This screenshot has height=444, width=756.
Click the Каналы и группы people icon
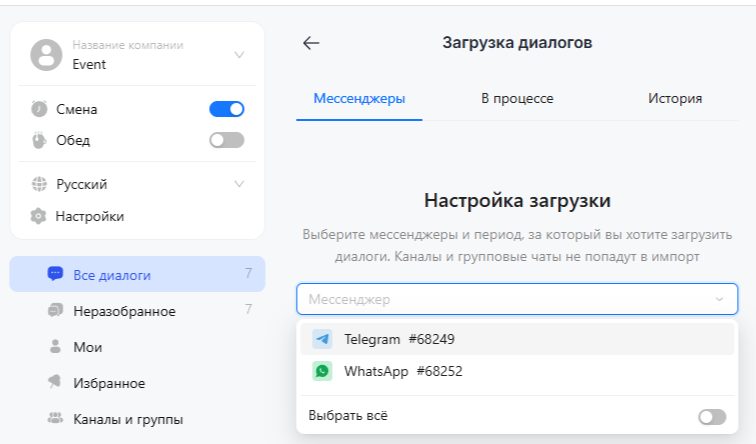click(x=56, y=419)
